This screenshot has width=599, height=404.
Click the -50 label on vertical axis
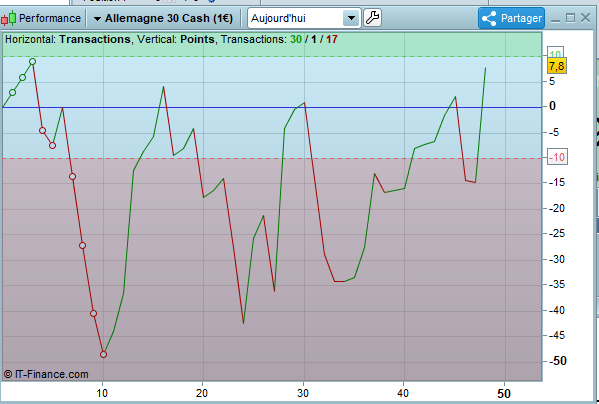coord(558,361)
